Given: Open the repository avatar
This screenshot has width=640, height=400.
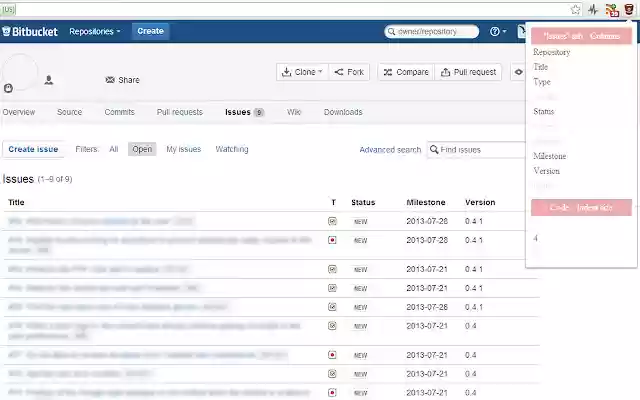Looking at the screenshot, I should [x=20, y=71].
